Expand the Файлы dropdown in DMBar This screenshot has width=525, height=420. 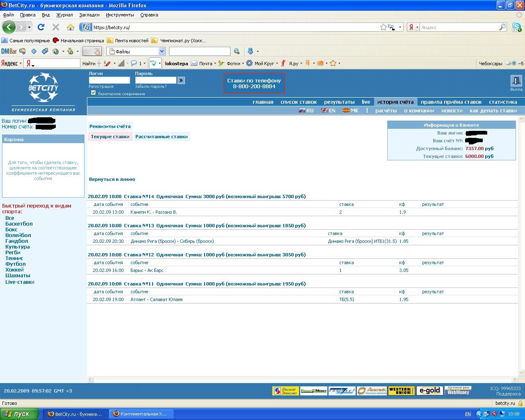pos(162,51)
